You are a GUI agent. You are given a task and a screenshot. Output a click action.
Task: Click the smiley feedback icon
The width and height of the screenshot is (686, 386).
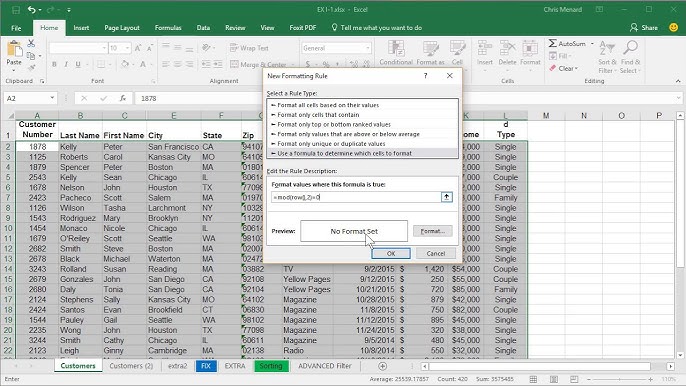[x=674, y=28]
